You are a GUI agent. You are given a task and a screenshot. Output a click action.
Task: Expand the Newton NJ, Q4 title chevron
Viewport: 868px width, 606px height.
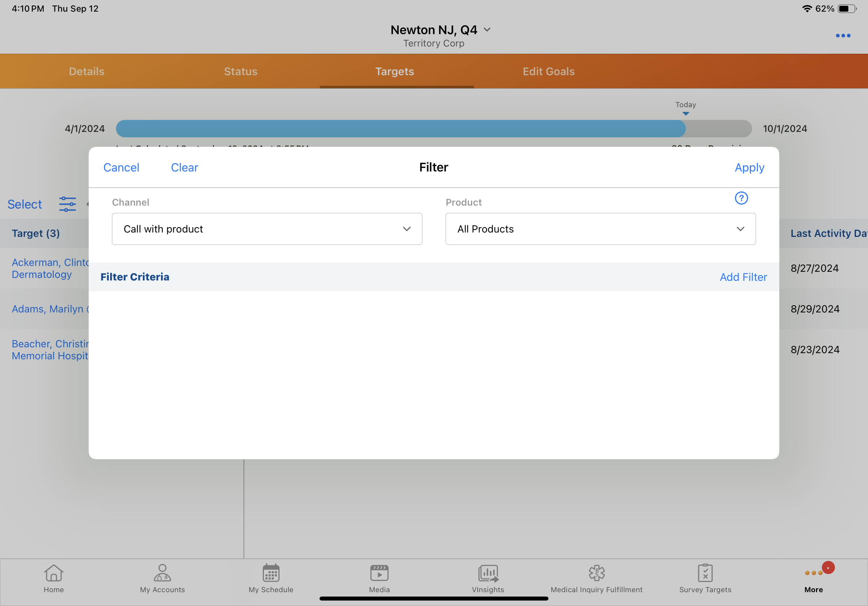point(487,29)
